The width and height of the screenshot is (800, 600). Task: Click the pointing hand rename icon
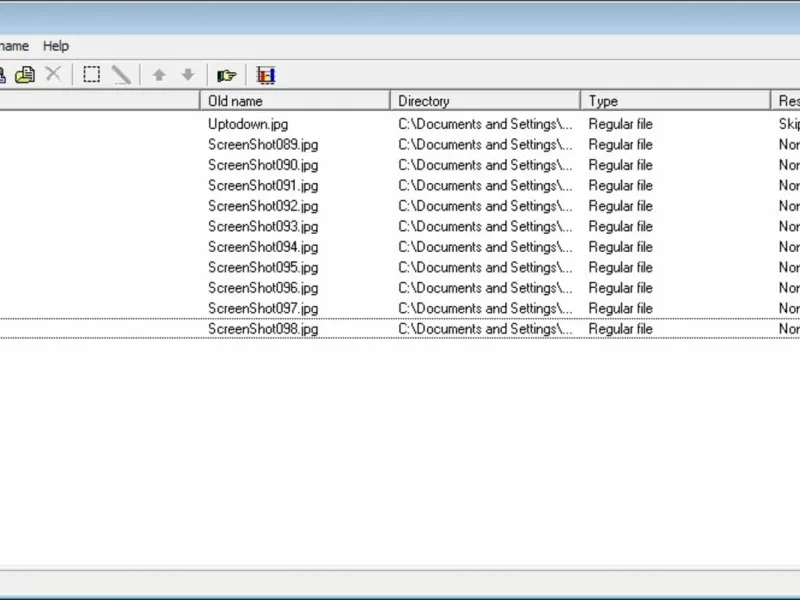pos(227,76)
